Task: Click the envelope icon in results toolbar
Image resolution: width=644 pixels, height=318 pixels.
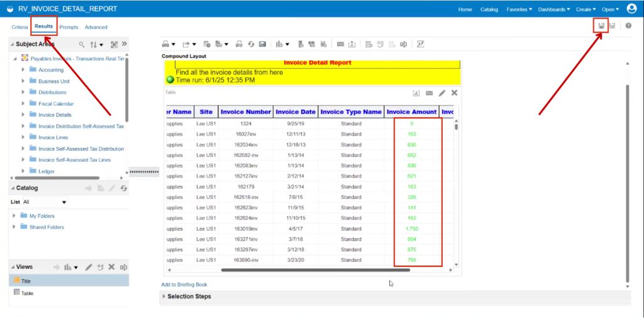Action: [262, 44]
